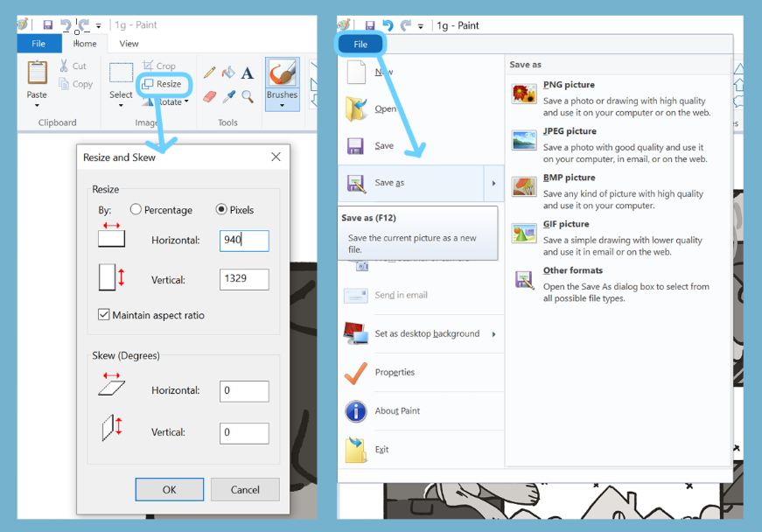
Task: Select the Pixels radio button
Action: coord(221,210)
